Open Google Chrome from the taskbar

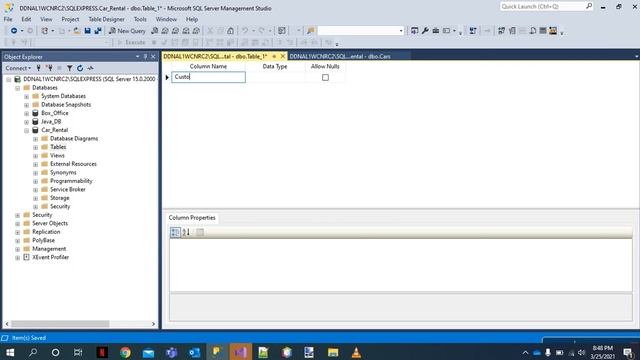pyautogui.click(x=125, y=352)
